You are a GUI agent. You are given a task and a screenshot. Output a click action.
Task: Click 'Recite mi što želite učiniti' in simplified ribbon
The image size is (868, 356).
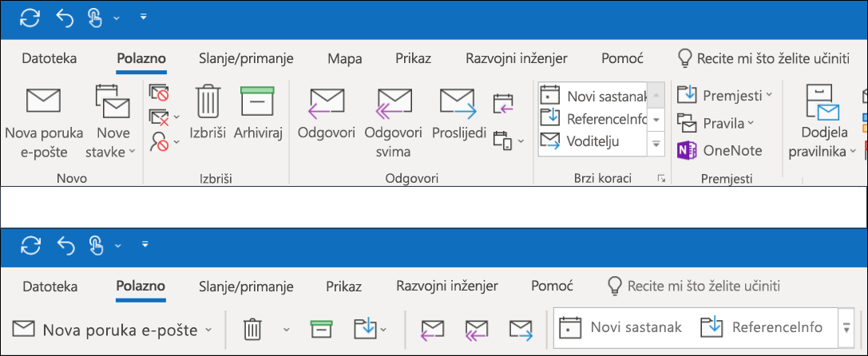pyautogui.click(x=694, y=287)
